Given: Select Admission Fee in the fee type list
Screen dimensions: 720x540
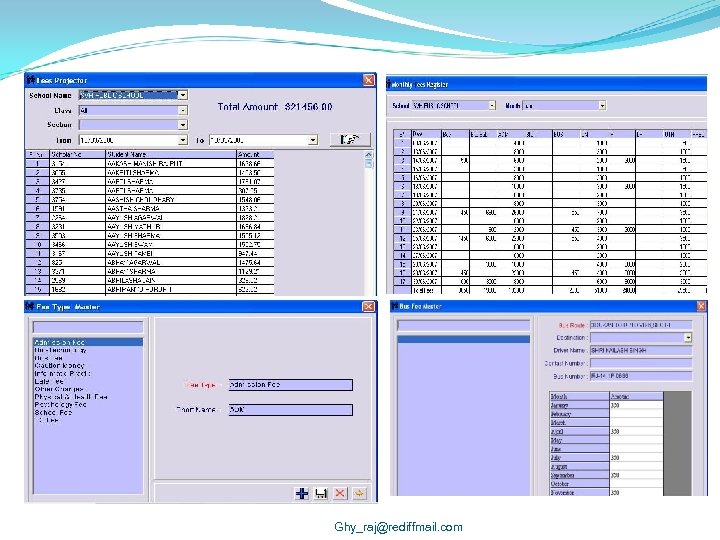Looking at the screenshot, I should coord(88,342).
